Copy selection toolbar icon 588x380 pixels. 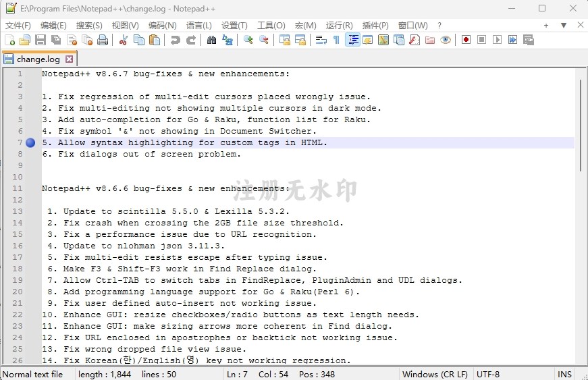139,40
